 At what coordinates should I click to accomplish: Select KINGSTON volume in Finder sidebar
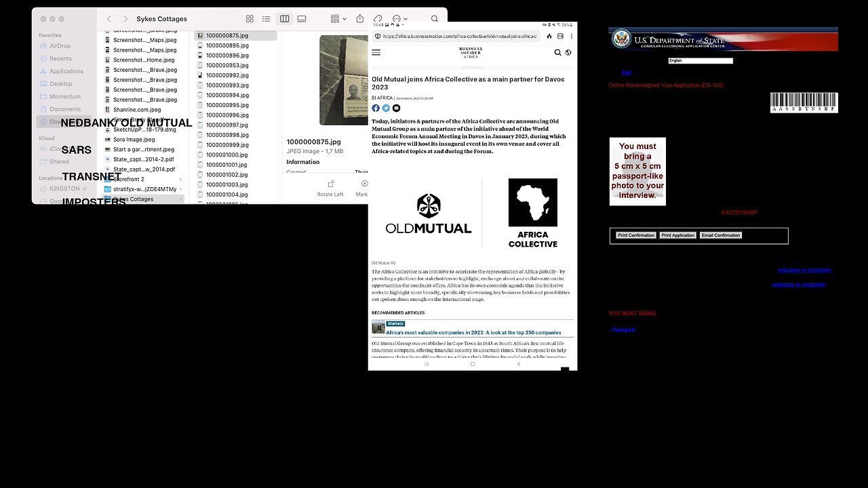point(65,188)
